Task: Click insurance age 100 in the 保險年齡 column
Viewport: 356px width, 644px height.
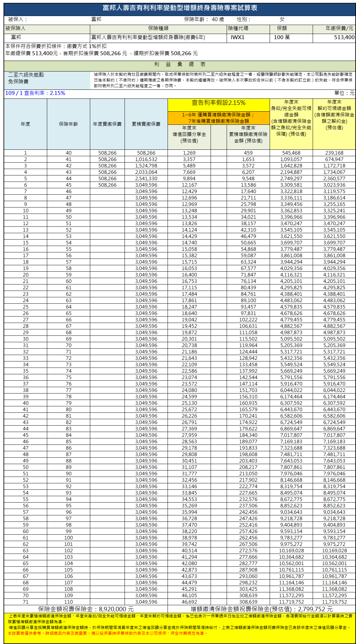Action: [x=68, y=538]
